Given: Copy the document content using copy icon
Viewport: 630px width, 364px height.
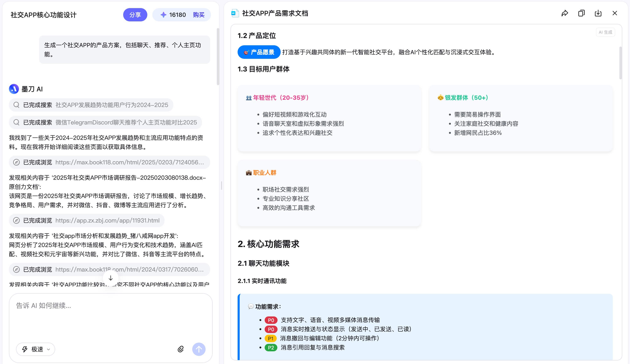Looking at the screenshot, I should pyautogui.click(x=581, y=13).
